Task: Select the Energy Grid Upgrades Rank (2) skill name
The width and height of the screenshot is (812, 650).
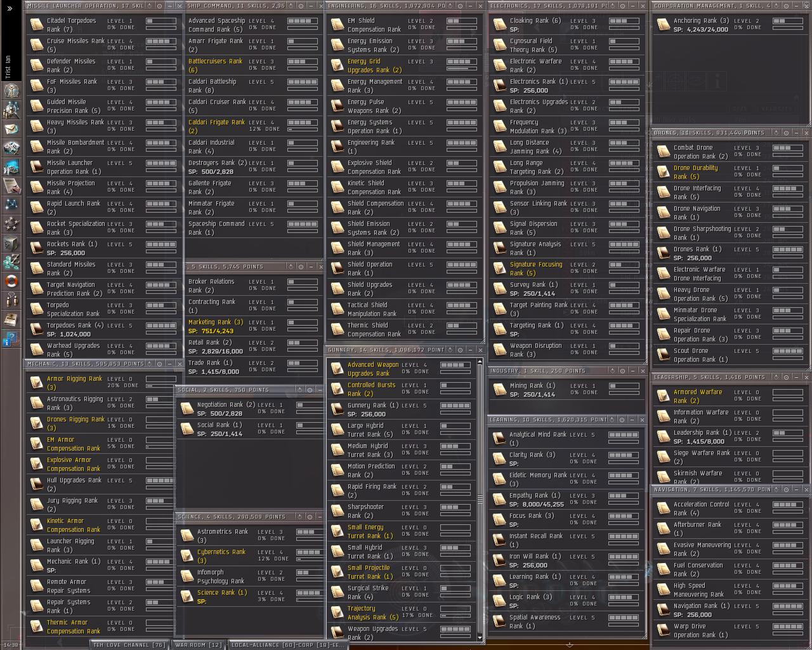Action: click(374, 65)
